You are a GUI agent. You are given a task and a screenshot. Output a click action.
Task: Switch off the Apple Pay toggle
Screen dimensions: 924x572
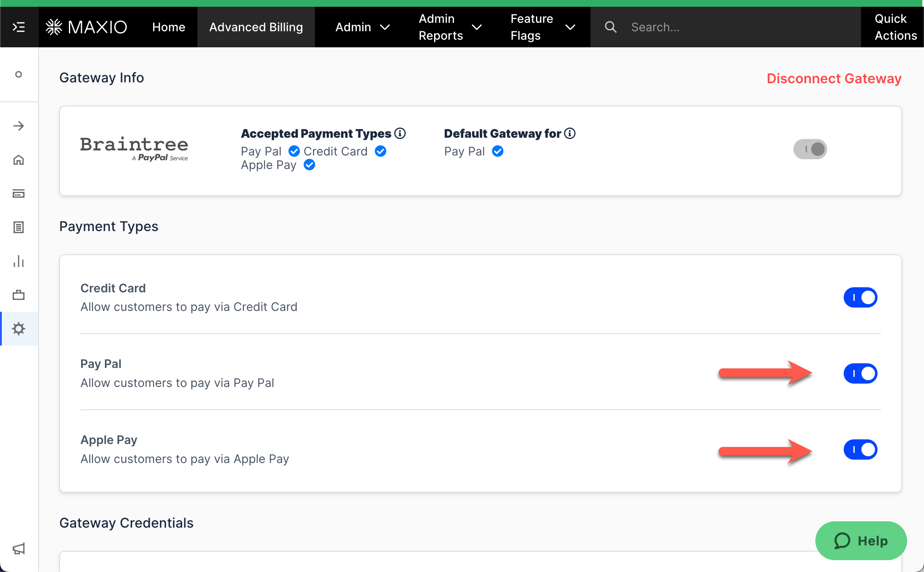click(x=860, y=449)
